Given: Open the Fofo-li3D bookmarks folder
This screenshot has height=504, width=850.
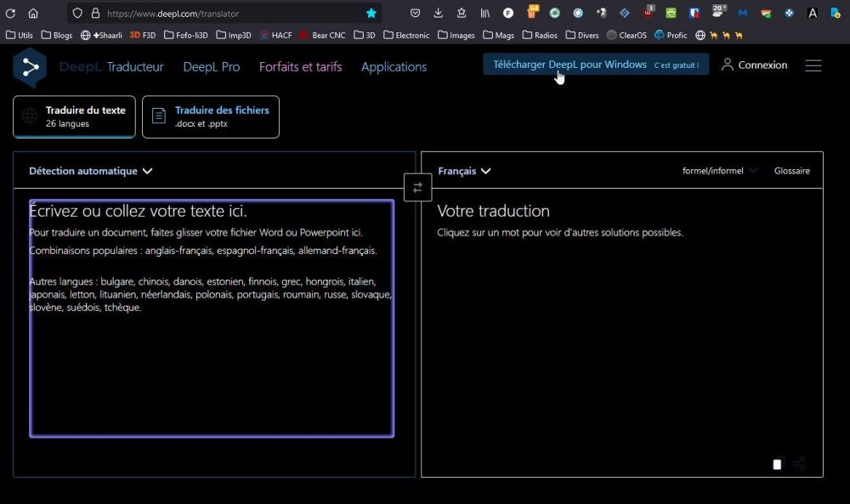Looking at the screenshot, I should click(186, 35).
